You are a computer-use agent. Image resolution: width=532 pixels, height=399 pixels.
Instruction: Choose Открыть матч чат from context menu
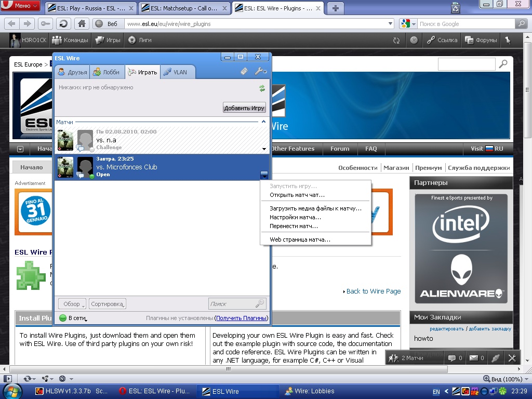pos(297,195)
